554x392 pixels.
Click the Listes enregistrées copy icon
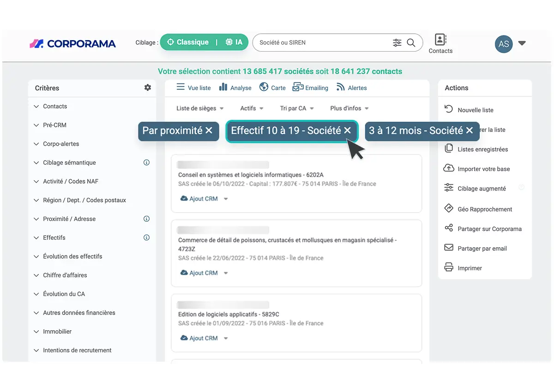(449, 148)
